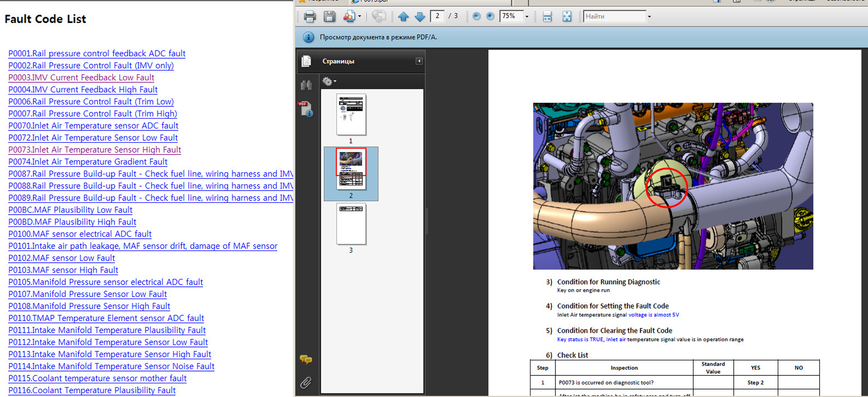Click the zoom out minus button
This screenshot has height=397, width=868.
[x=476, y=16]
